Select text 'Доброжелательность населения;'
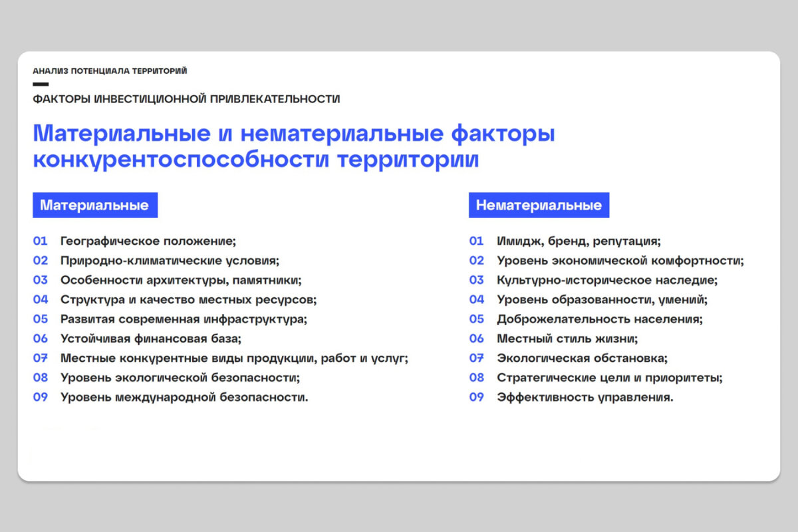Screen dimensions: 798x532 [x=600, y=319]
